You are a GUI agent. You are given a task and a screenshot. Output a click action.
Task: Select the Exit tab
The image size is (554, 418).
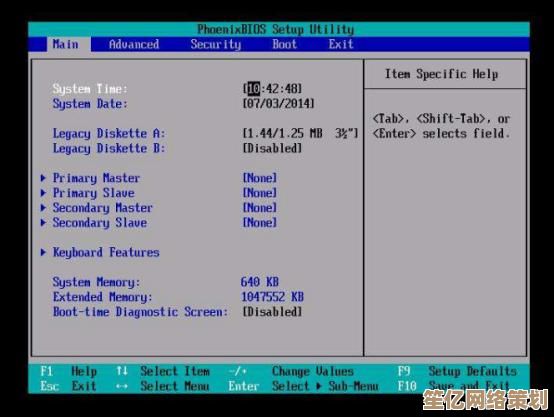(x=341, y=44)
